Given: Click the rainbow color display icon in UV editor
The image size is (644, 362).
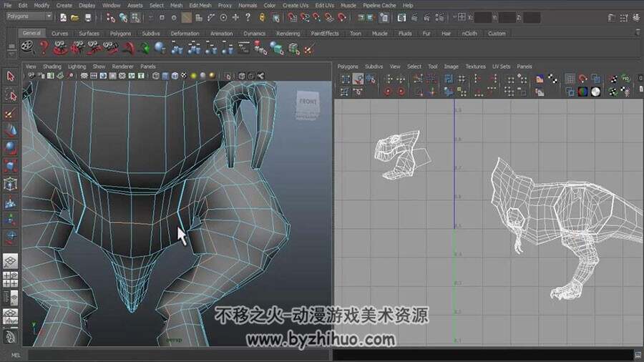Looking at the screenshot, I should pos(582,92).
